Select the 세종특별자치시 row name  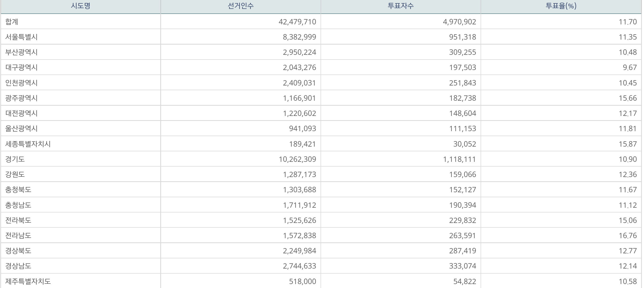pyautogui.click(x=28, y=144)
